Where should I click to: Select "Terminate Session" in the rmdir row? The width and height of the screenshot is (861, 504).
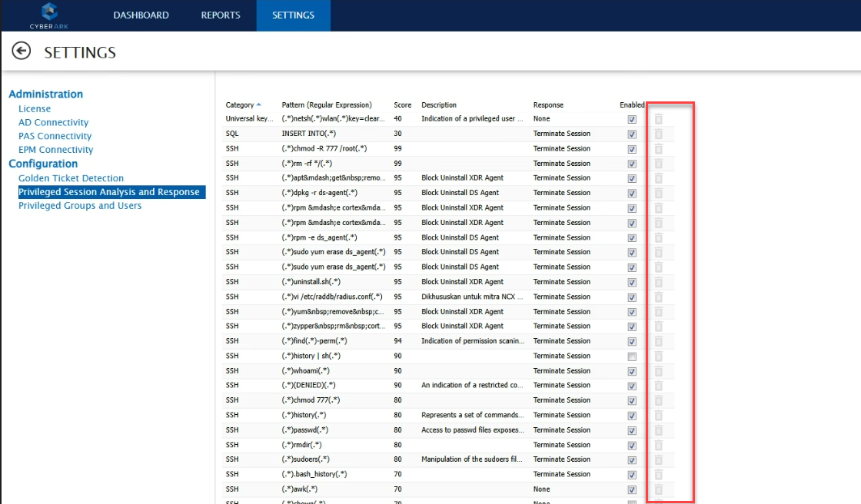coord(562,445)
